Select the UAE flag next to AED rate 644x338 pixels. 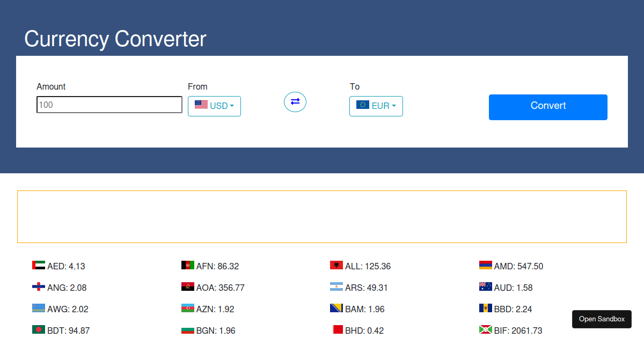tap(38, 265)
